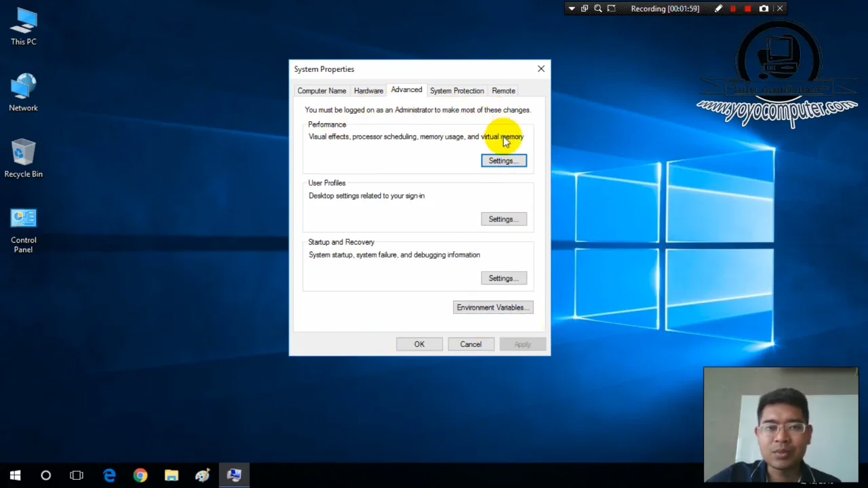The width and height of the screenshot is (868, 488).
Task: Open Google Chrome from the taskbar
Action: (x=140, y=475)
